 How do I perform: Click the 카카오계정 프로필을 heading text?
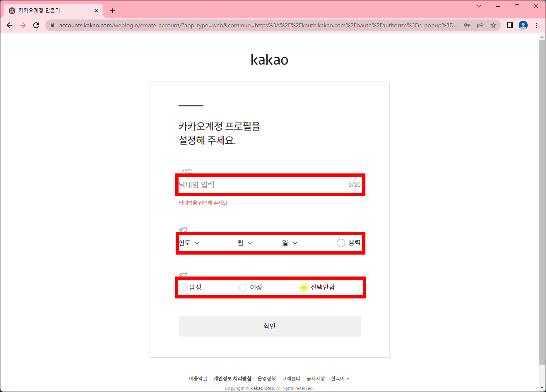tap(220, 126)
